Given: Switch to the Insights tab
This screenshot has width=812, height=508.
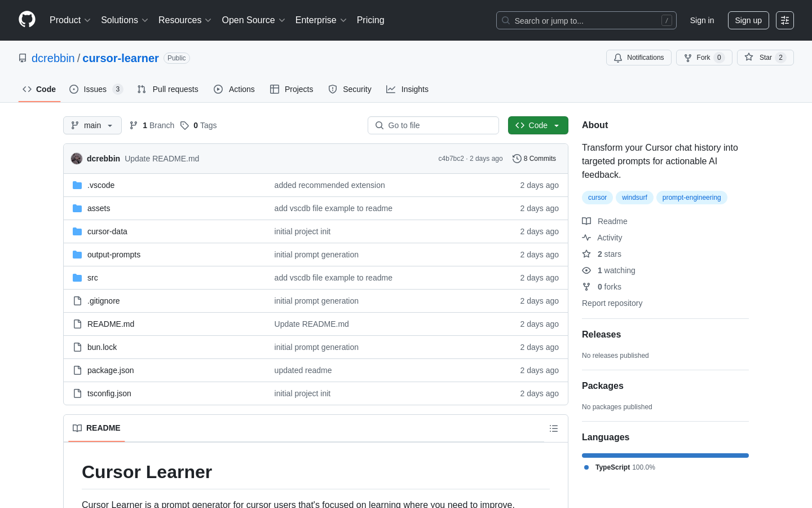Looking at the screenshot, I should [x=408, y=89].
